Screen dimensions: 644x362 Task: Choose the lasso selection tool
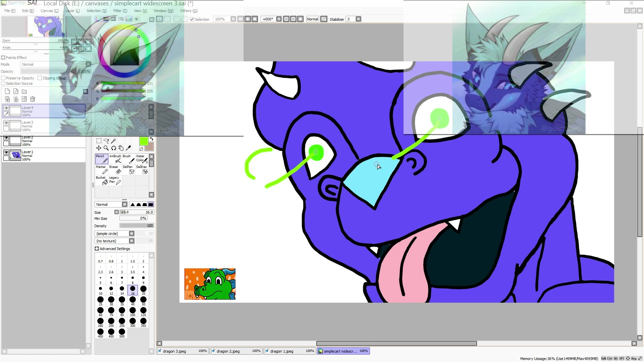[106, 141]
